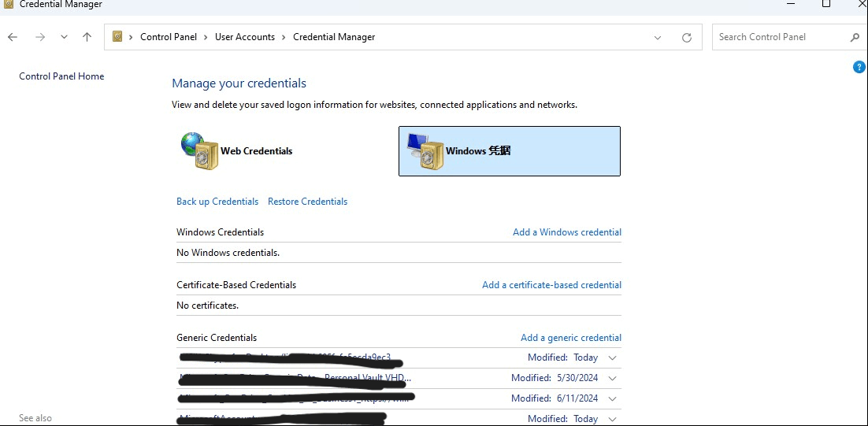Open recent locations dropdown beside the navigation arrows
Screen dimensions: 868x426
tap(65, 37)
